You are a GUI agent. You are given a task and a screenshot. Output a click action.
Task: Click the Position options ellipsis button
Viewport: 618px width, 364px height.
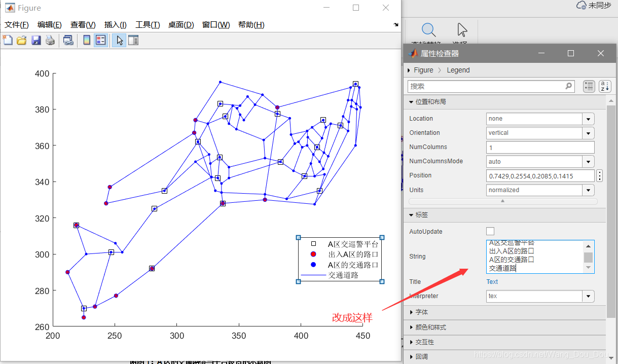pos(600,175)
